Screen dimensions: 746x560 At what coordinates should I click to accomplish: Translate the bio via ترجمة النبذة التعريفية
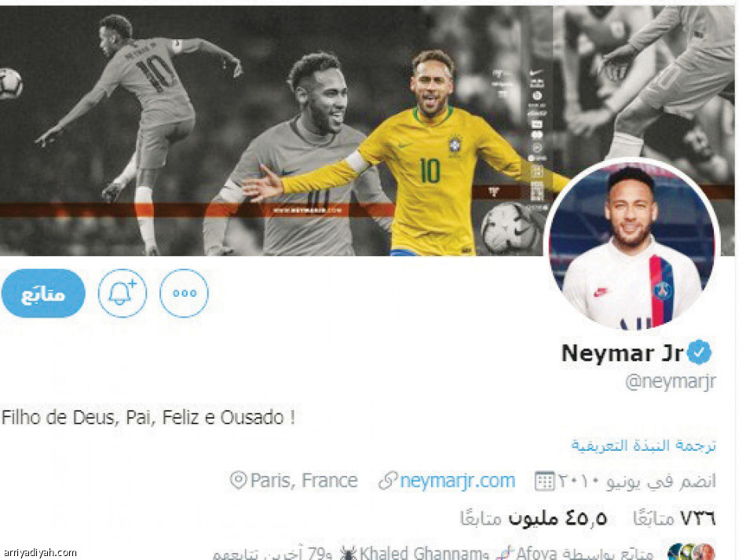click(x=644, y=445)
